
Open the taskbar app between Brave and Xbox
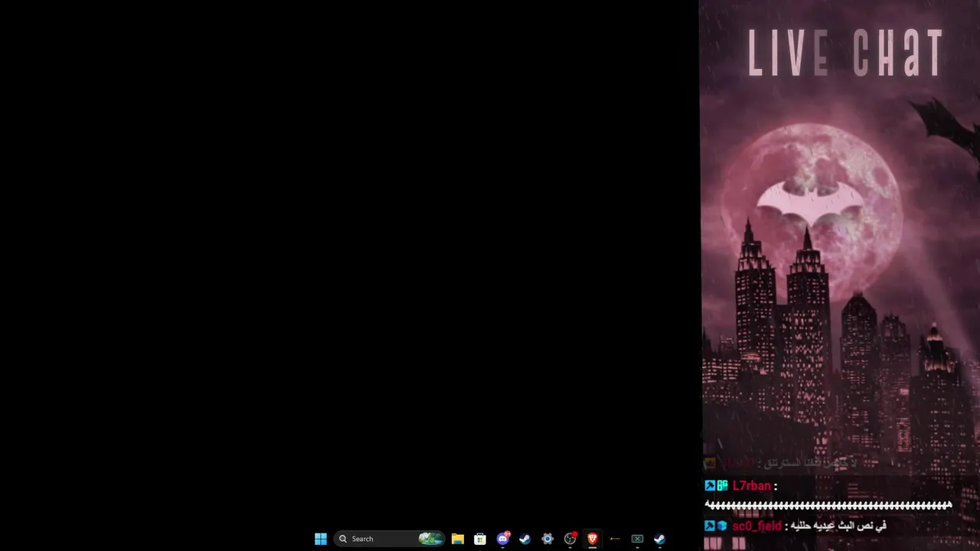(615, 539)
